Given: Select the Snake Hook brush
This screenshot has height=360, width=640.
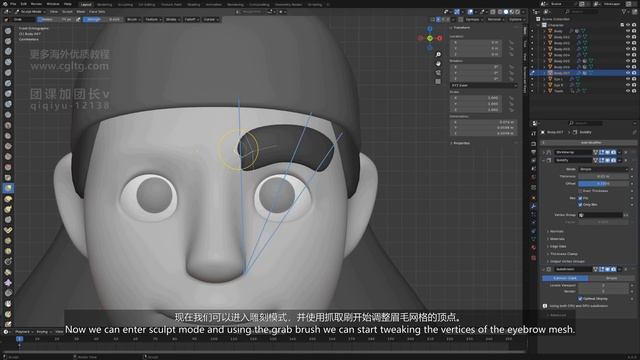Looking at the screenshot, I should [x=8, y=209].
